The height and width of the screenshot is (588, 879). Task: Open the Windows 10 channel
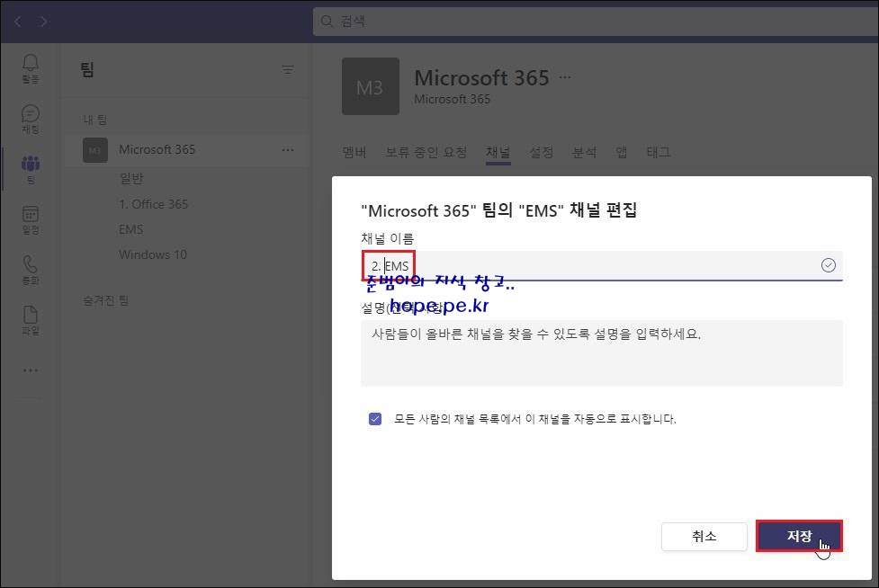pyautogui.click(x=152, y=254)
